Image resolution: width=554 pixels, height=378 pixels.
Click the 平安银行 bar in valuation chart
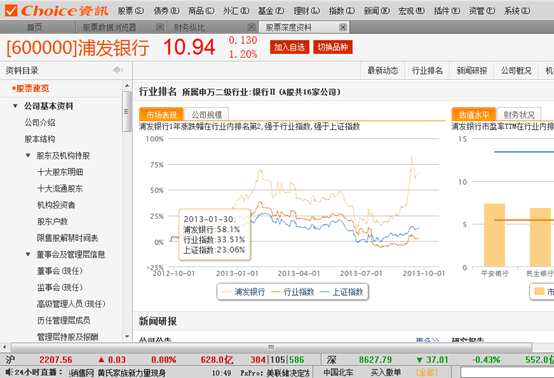click(494, 235)
